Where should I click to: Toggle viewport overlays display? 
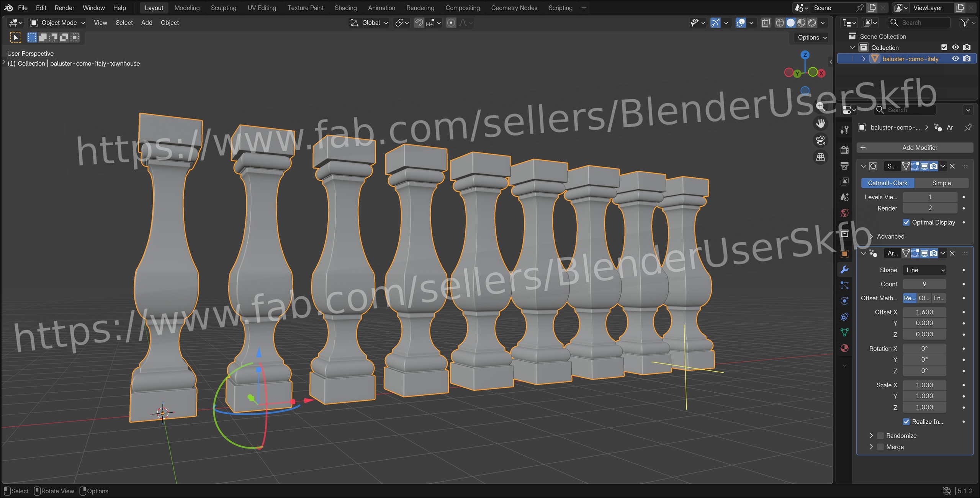pos(741,23)
